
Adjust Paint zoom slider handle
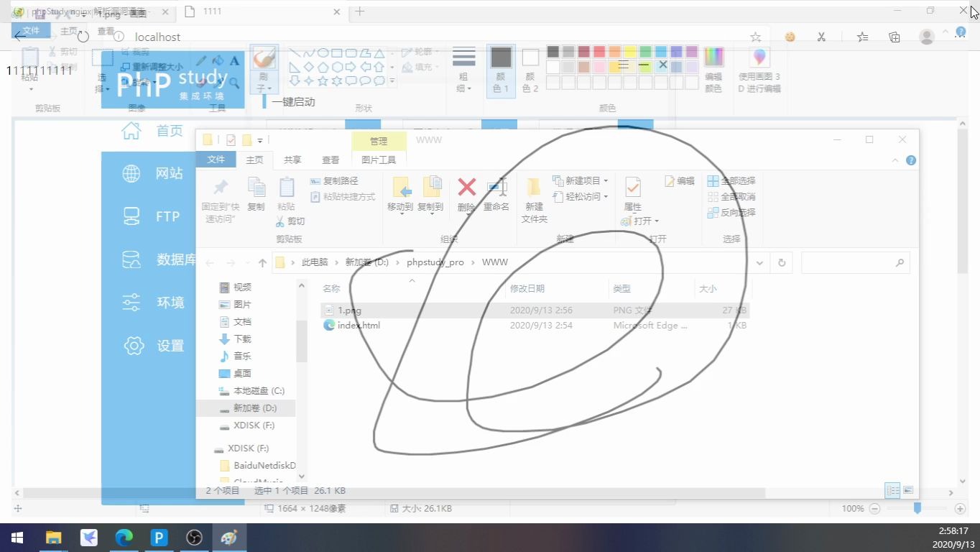click(917, 508)
